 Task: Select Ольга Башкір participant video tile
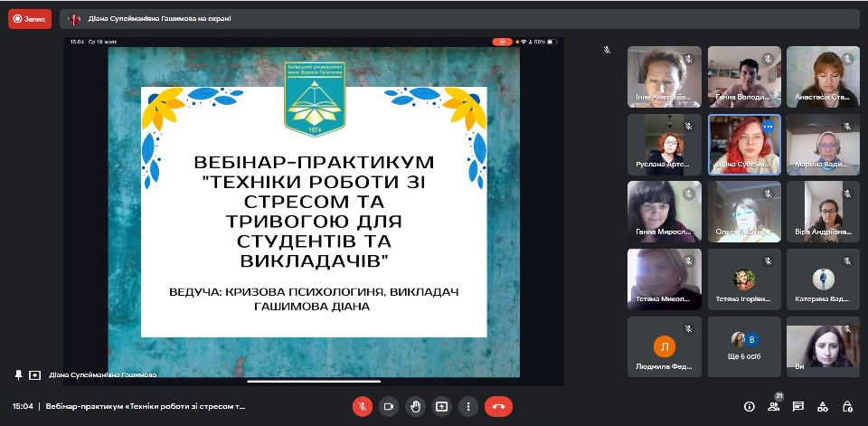pyautogui.click(x=744, y=212)
